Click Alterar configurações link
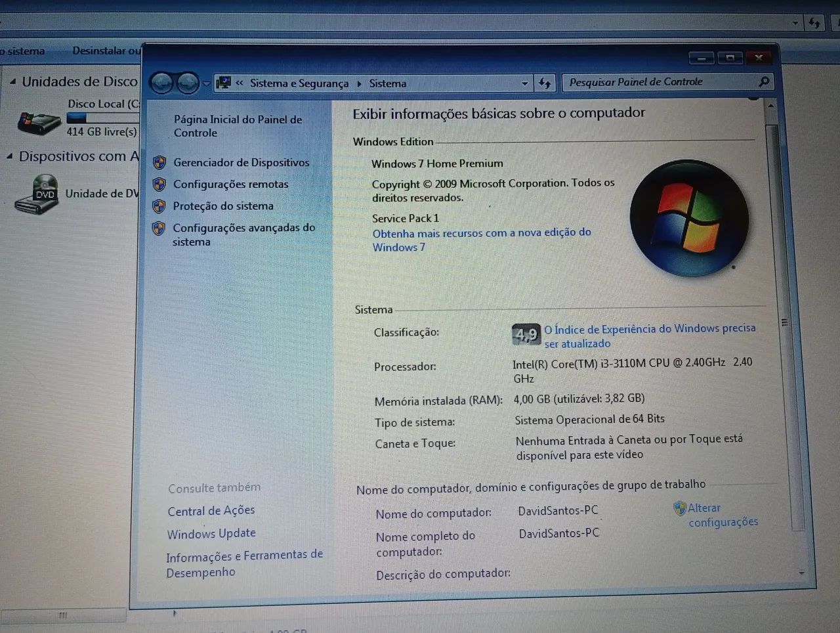 click(x=723, y=515)
